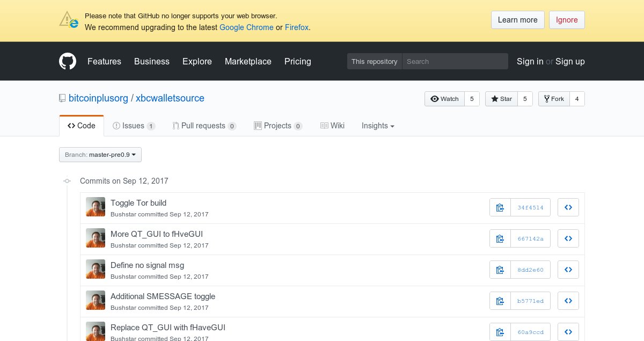Open commit hash 8dd2e60
The image size is (644, 341).
pyautogui.click(x=530, y=270)
